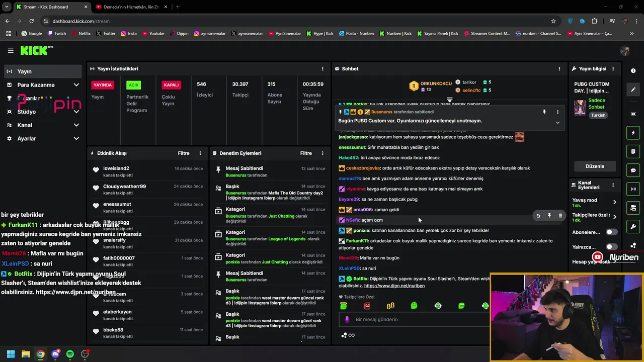Open Takipçilere özel settings arrow
The width and height of the screenshot is (644, 362).
coord(614,217)
